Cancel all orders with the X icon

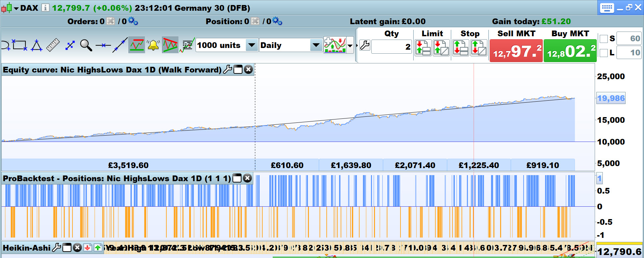(x=110, y=21)
